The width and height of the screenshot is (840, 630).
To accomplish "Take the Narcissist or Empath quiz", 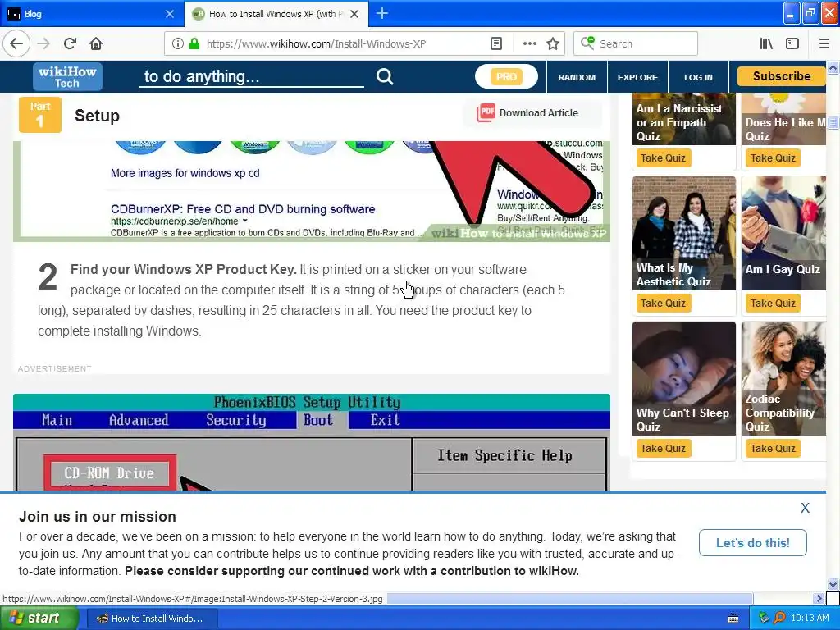I will pyautogui.click(x=663, y=158).
